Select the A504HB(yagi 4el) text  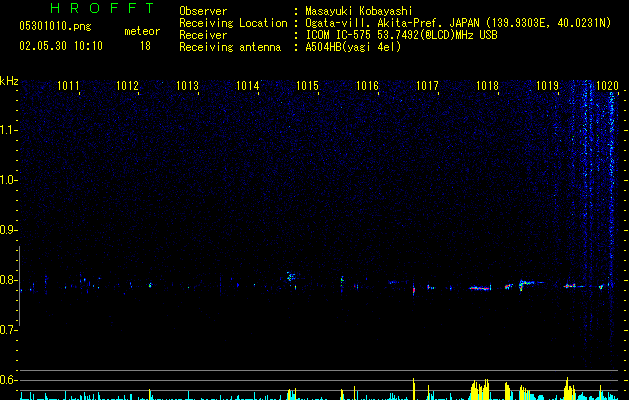[x=353, y=47]
